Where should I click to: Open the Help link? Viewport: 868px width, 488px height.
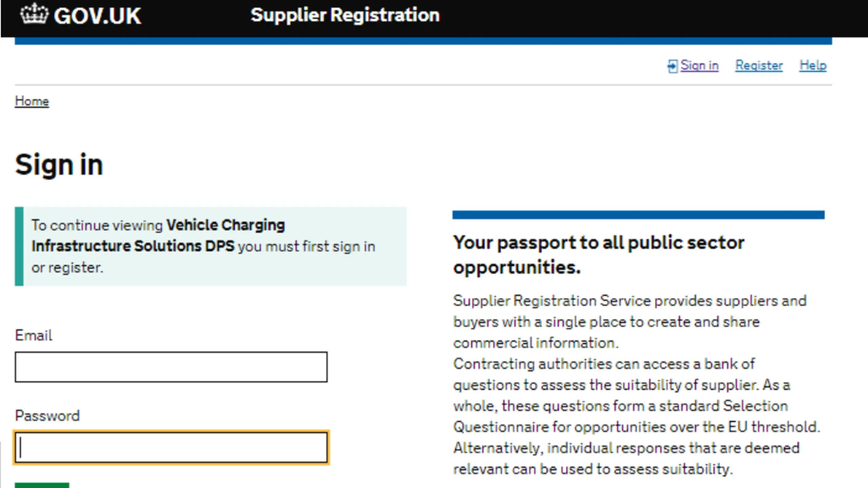[813, 65]
